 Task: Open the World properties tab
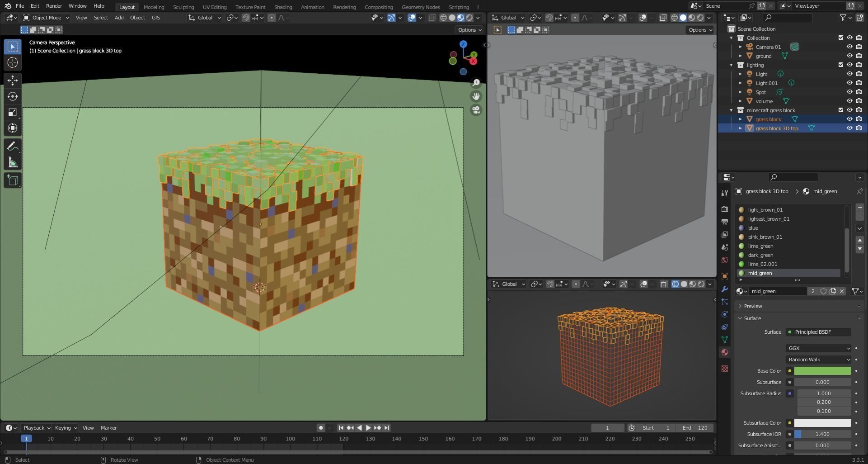725,260
